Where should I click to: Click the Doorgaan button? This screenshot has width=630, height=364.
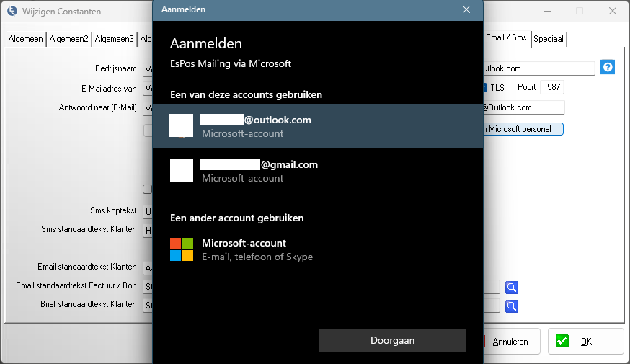coord(392,340)
